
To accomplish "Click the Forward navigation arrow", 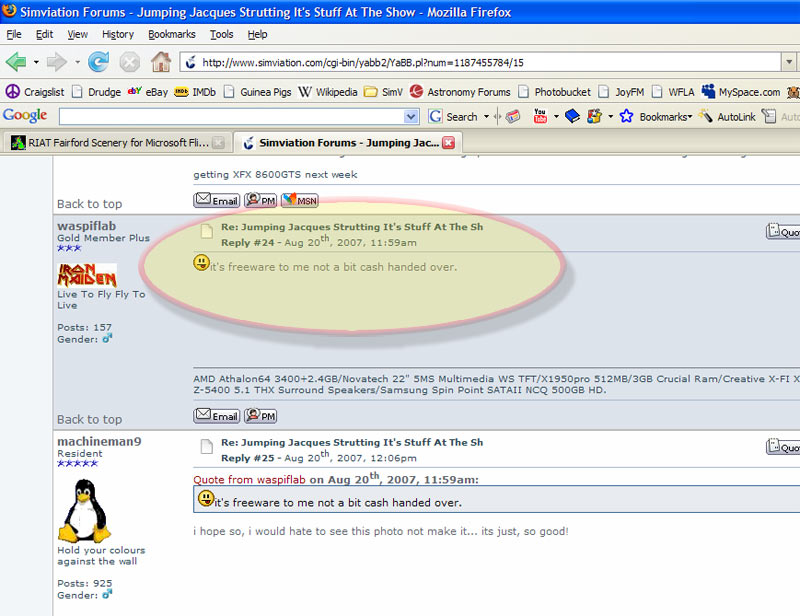I will [x=56, y=62].
